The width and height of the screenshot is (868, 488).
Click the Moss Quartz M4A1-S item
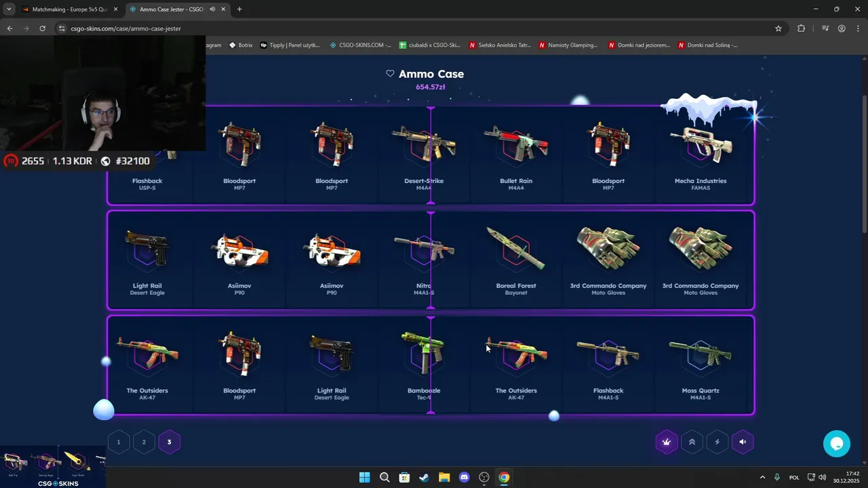[701, 365]
